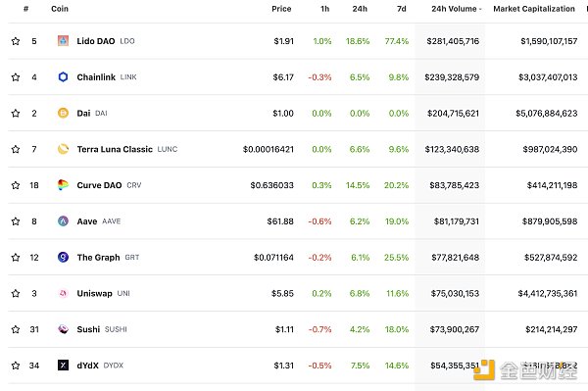588x391 pixels.
Task: Click the Aave coin logo
Action: pyautogui.click(x=63, y=221)
